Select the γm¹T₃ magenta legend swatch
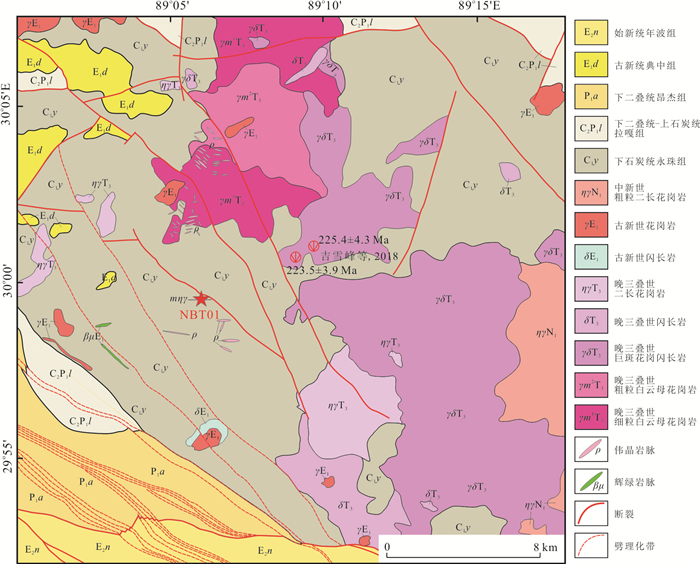The width and height of the screenshot is (700, 564). (x=591, y=417)
